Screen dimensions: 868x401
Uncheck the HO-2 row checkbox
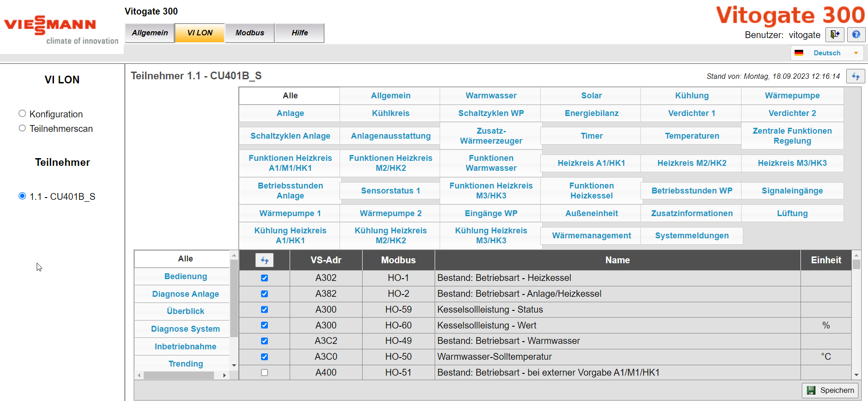click(x=265, y=294)
